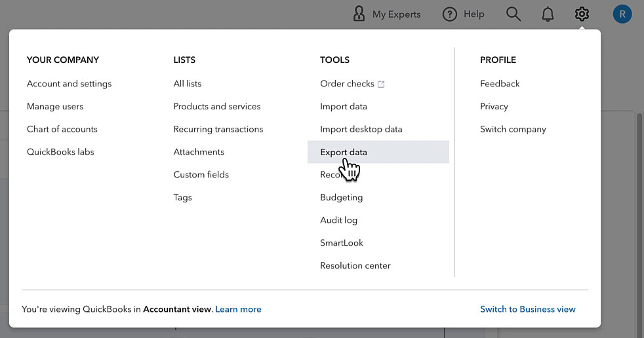The height and width of the screenshot is (338, 644).
Task: Choose Import data
Action: pos(344,106)
